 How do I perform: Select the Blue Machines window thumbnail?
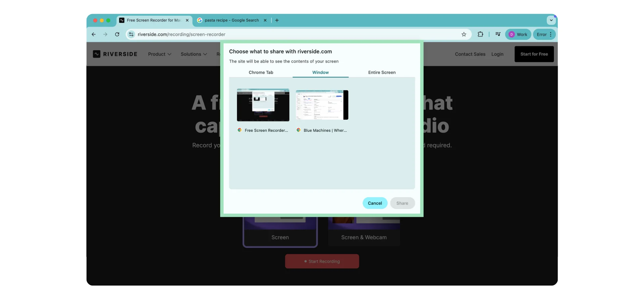click(x=322, y=105)
